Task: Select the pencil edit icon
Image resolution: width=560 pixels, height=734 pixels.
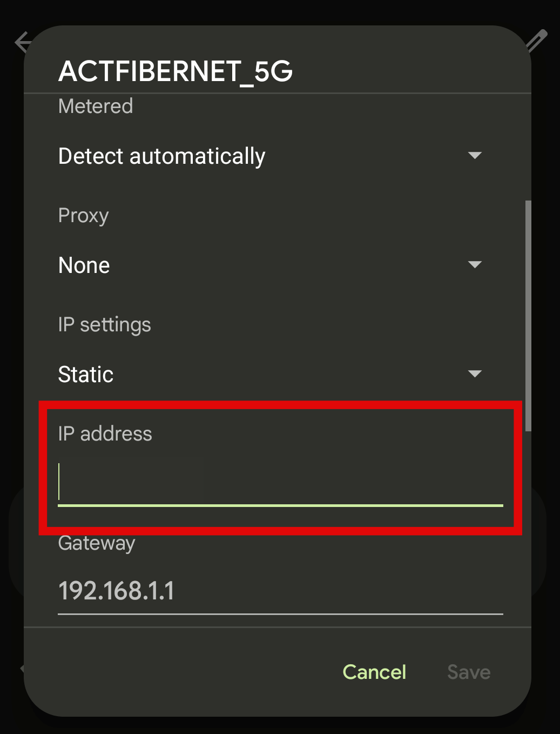Action: 537,39
